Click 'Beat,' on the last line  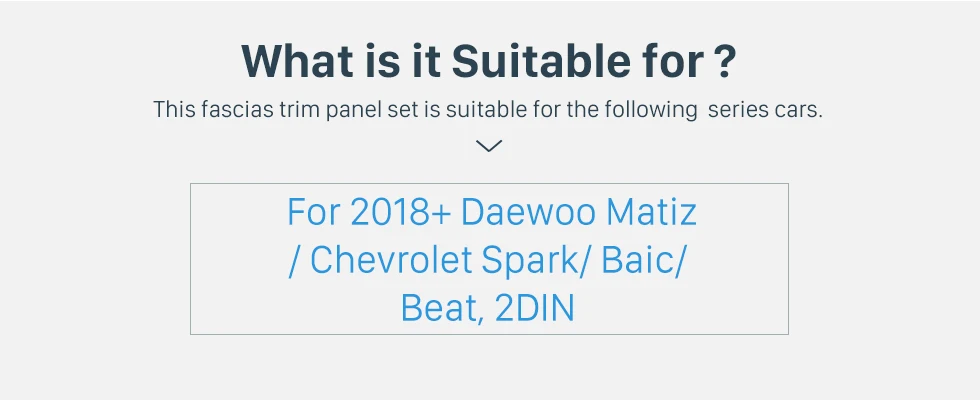(443, 307)
